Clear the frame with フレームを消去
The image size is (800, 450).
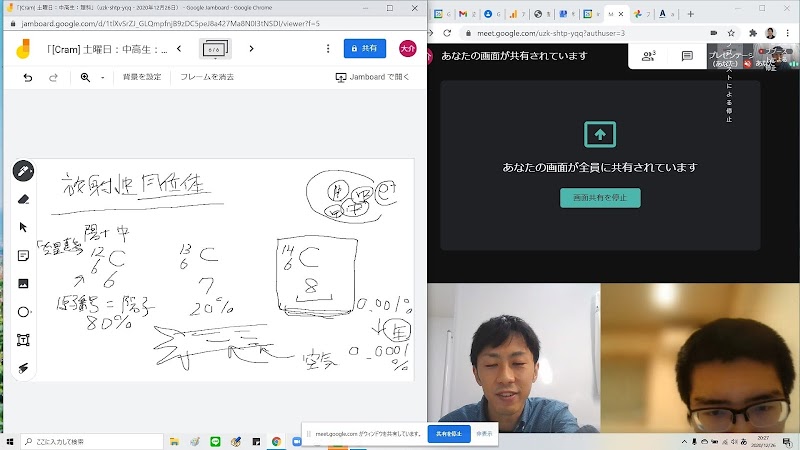click(x=207, y=77)
